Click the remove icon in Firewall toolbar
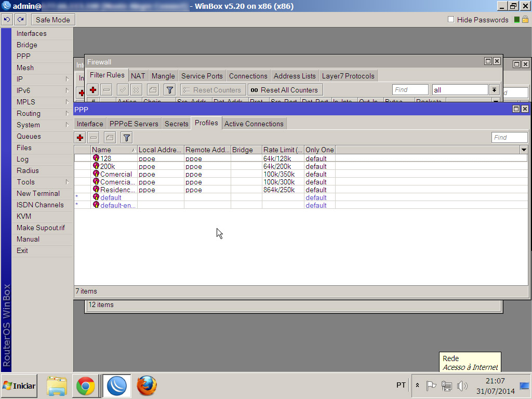This screenshot has height=399, width=532. tap(107, 90)
